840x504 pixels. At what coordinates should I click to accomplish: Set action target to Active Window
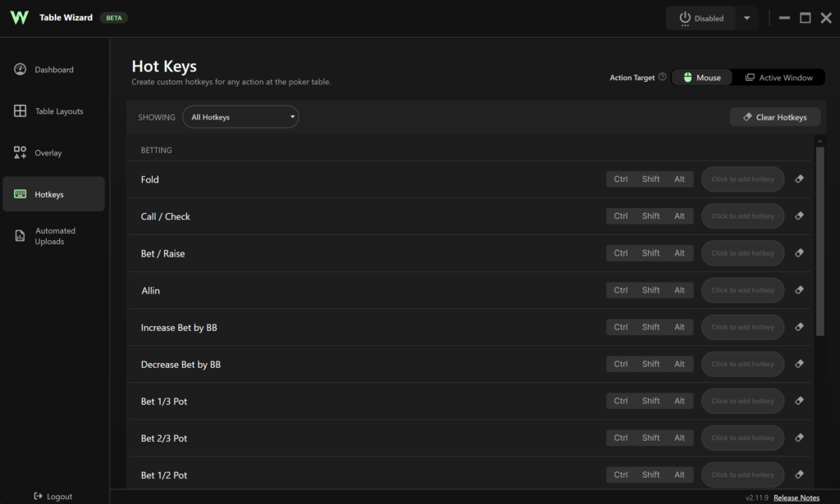tap(778, 78)
